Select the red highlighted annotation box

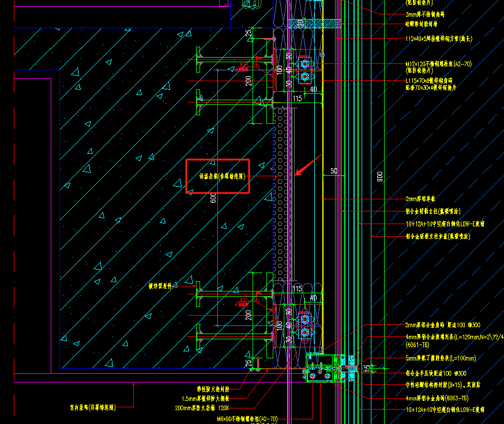(217, 177)
